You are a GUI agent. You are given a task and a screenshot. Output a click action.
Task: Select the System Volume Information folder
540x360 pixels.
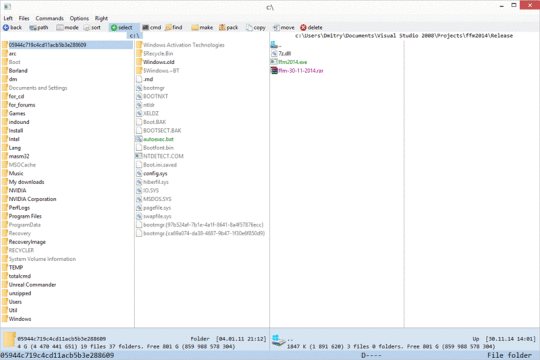[42, 259]
